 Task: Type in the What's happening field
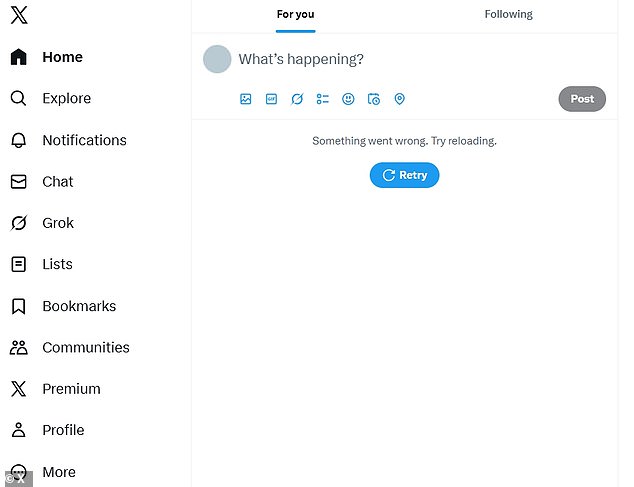pos(400,60)
